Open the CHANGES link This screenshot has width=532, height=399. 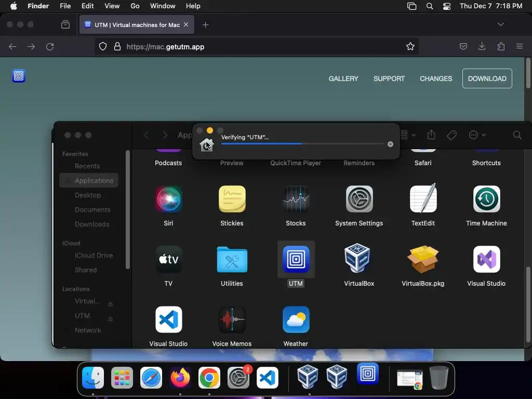pos(436,78)
